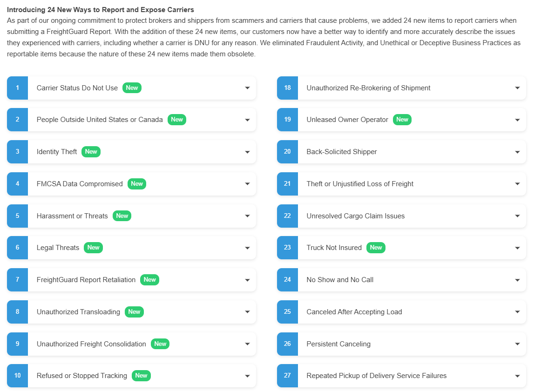This screenshot has height=392, width=541.
Task: Click the New badge on Unleased Owner Operator
Action: point(402,120)
